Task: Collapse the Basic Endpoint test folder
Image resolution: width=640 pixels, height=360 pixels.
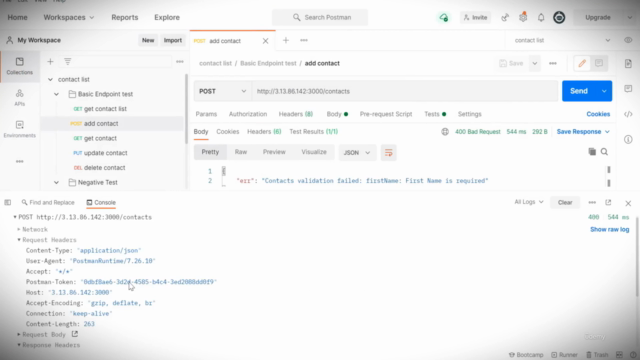Action: point(56,94)
